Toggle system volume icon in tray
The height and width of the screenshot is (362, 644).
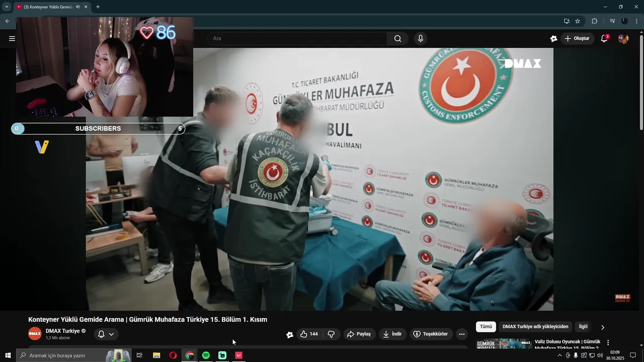tap(600, 355)
